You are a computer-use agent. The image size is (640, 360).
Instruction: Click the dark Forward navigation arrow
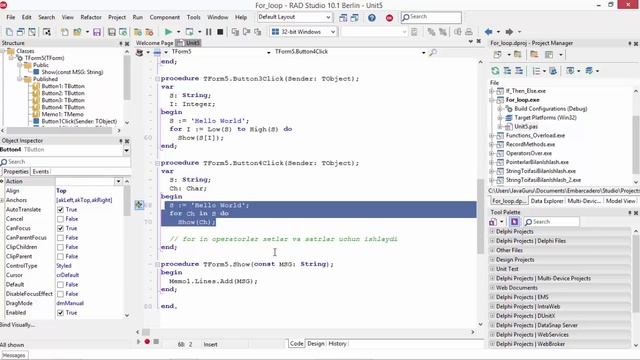[509, 31]
